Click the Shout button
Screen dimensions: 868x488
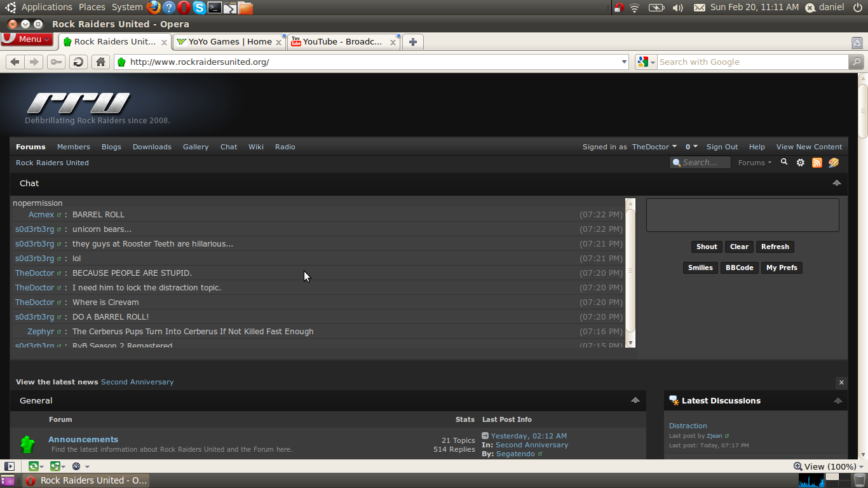[707, 247]
